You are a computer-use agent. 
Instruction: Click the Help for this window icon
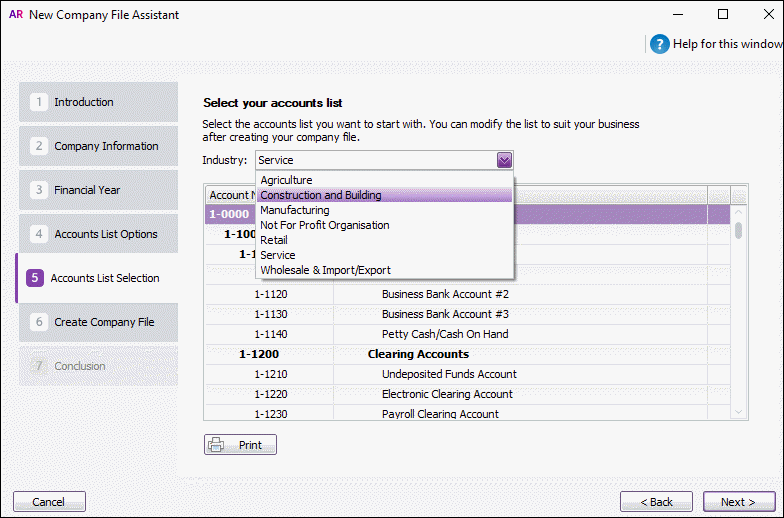(659, 44)
